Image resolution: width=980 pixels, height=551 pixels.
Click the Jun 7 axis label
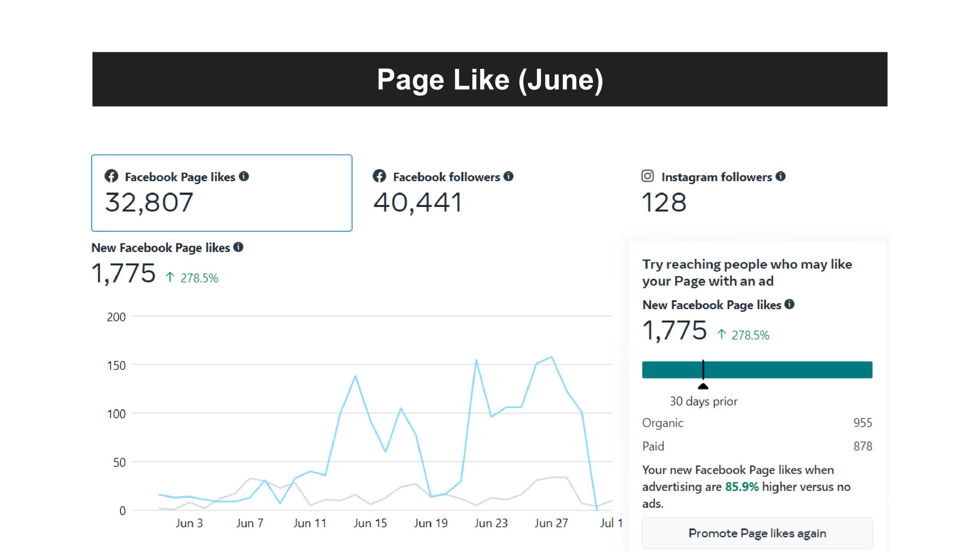(x=250, y=523)
